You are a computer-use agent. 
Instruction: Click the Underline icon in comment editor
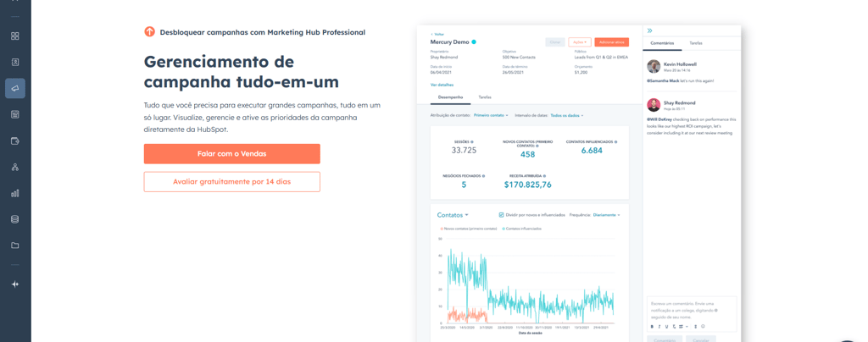pos(666,327)
